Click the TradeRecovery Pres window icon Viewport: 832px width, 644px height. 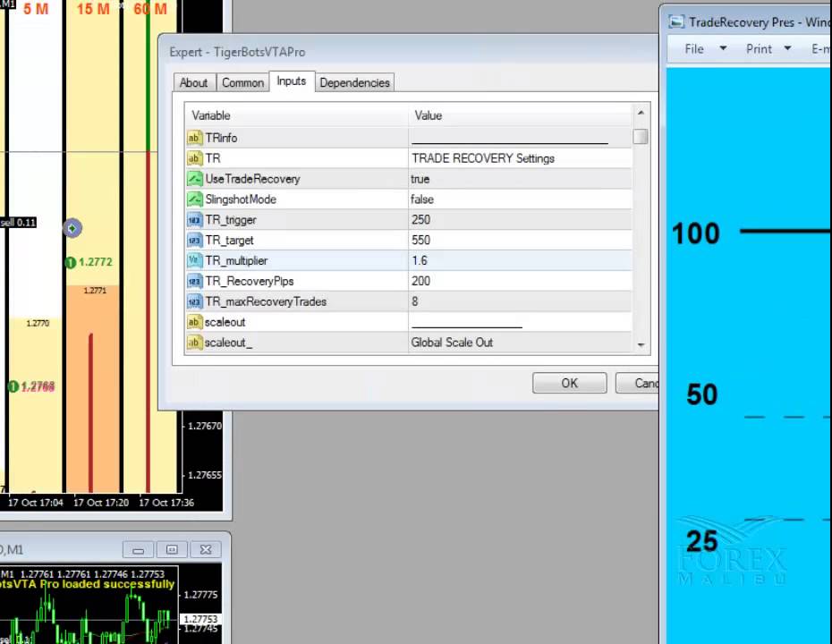(x=675, y=21)
